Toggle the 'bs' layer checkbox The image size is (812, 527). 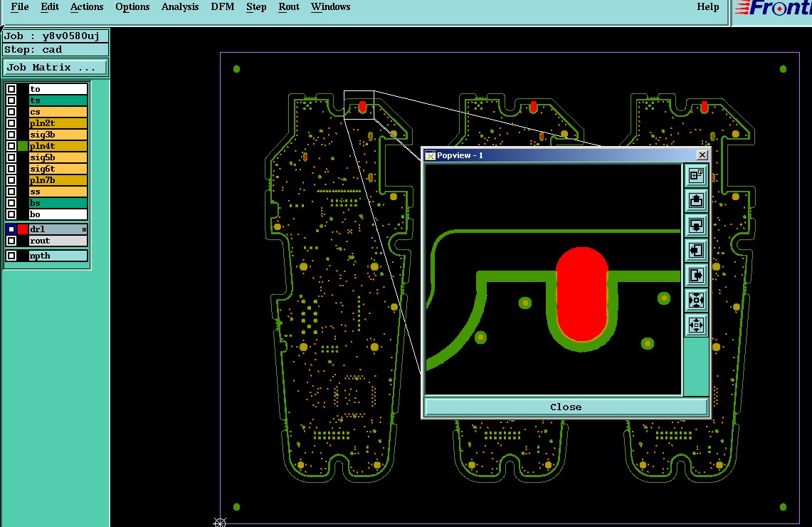coord(11,203)
